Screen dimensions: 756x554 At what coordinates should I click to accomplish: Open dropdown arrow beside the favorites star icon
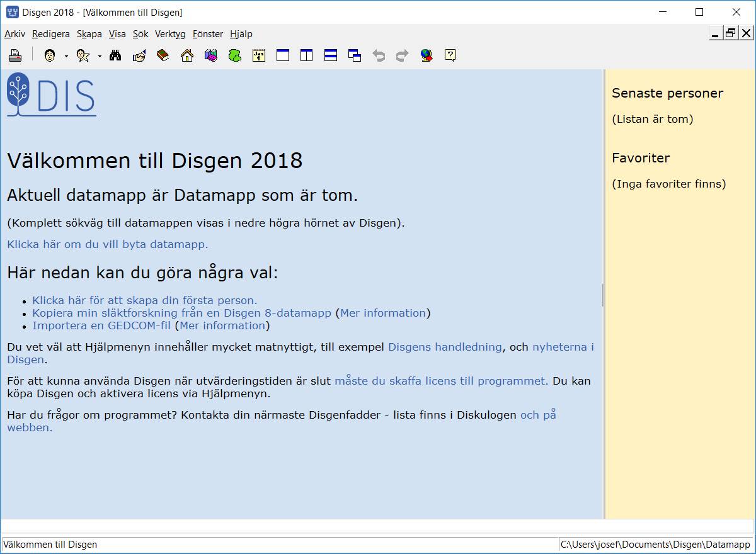pyautogui.click(x=100, y=55)
